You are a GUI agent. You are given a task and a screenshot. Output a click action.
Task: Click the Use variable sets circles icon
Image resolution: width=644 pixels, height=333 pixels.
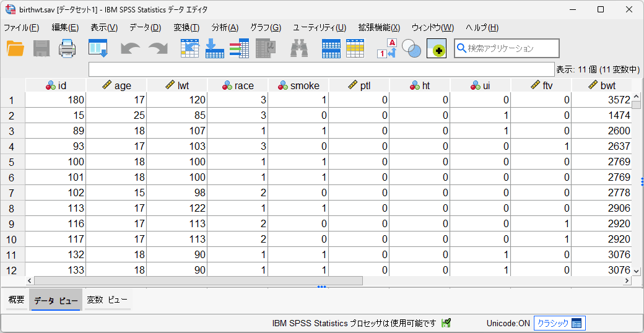point(411,48)
